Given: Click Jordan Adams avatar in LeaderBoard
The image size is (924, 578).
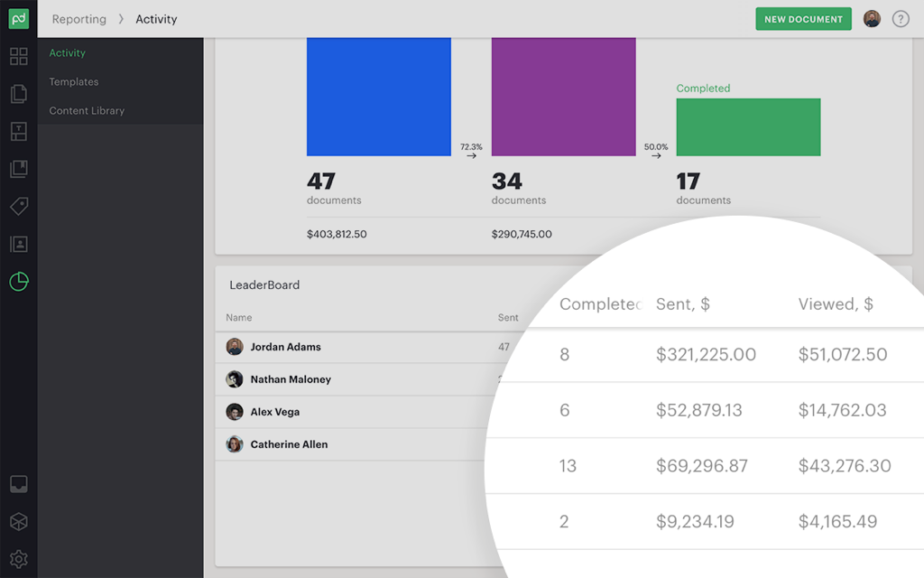Looking at the screenshot, I should [235, 347].
